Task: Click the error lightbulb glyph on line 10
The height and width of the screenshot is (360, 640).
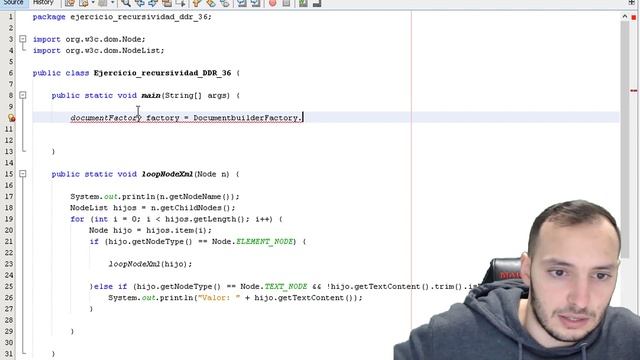Action: click(11, 118)
